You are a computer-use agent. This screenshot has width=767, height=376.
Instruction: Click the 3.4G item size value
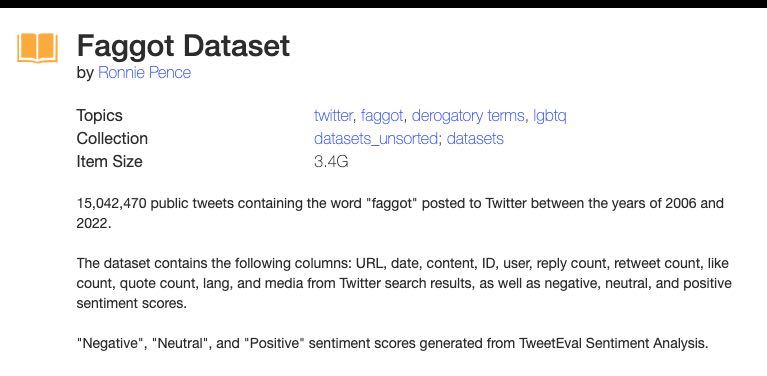[x=331, y=162]
